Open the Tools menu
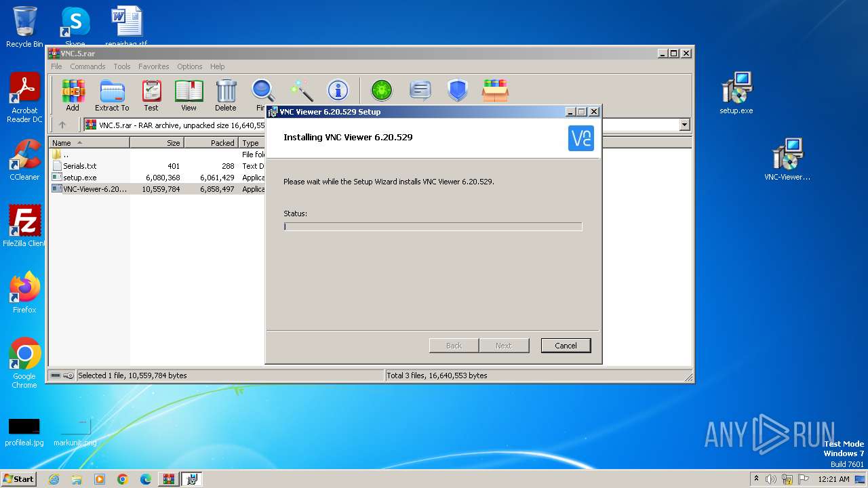Viewport: 868px width, 488px height. pyautogui.click(x=122, y=66)
